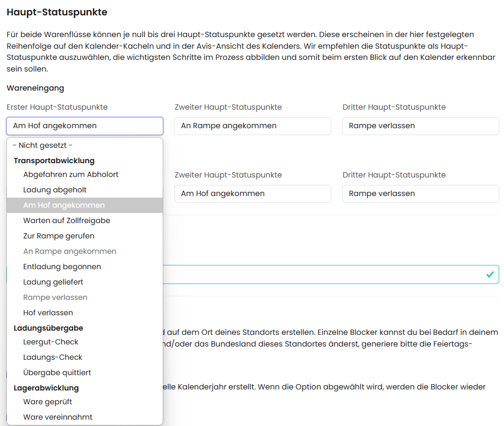Choose 'Ware vereinnahmt' option
The image size is (504, 426).
[x=57, y=417]
